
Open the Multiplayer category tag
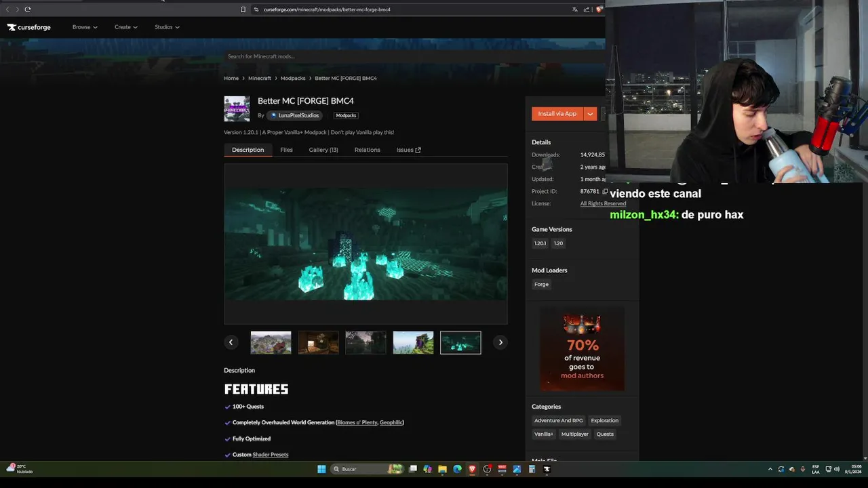575,434
